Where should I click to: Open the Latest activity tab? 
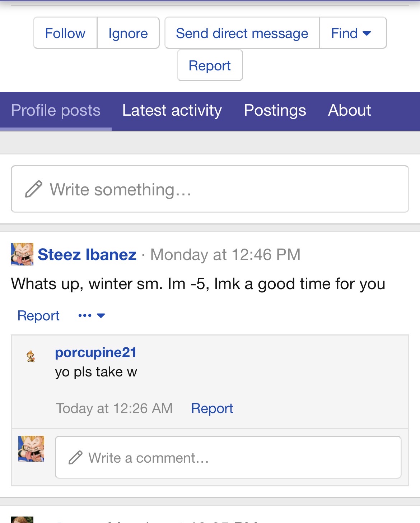point(172,110)
